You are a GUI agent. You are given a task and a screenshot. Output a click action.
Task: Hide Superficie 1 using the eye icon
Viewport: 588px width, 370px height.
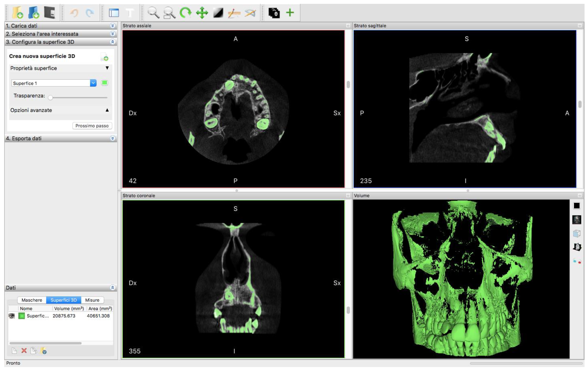[x=11, y=316]
